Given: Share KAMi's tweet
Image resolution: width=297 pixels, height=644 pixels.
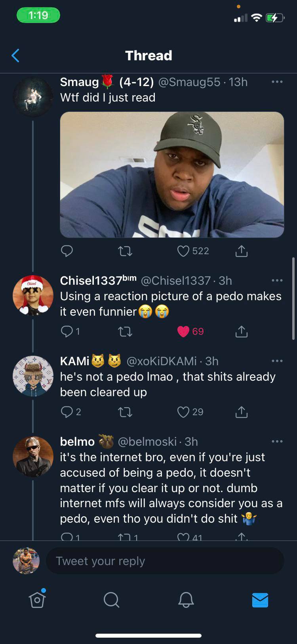Looking at the screenshot, I should point(241,412).
